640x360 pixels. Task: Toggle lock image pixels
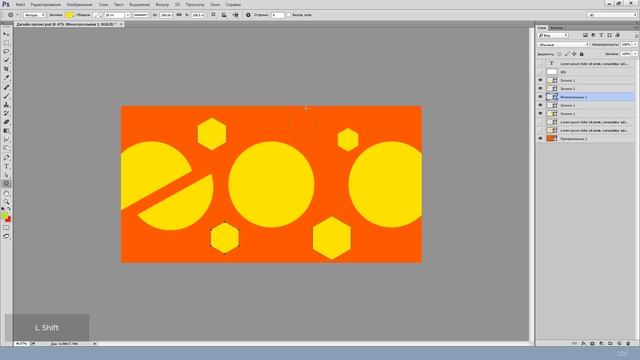(x=567, y=54)
